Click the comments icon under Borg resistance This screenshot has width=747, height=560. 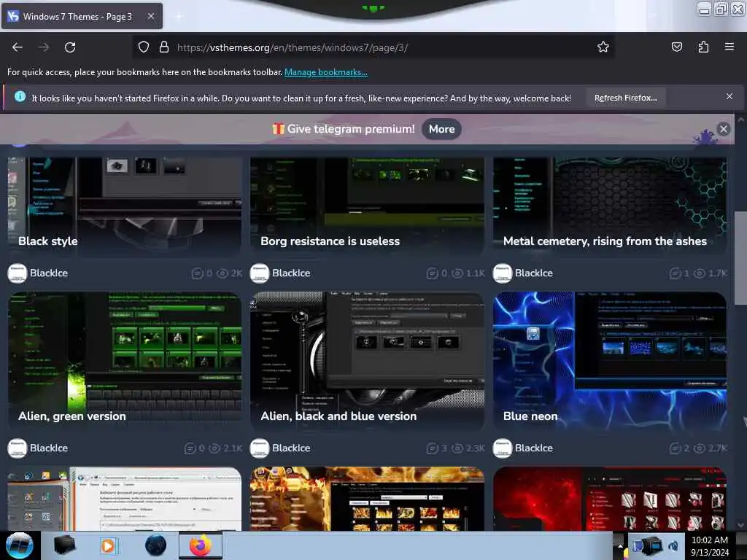click(432, 273)
